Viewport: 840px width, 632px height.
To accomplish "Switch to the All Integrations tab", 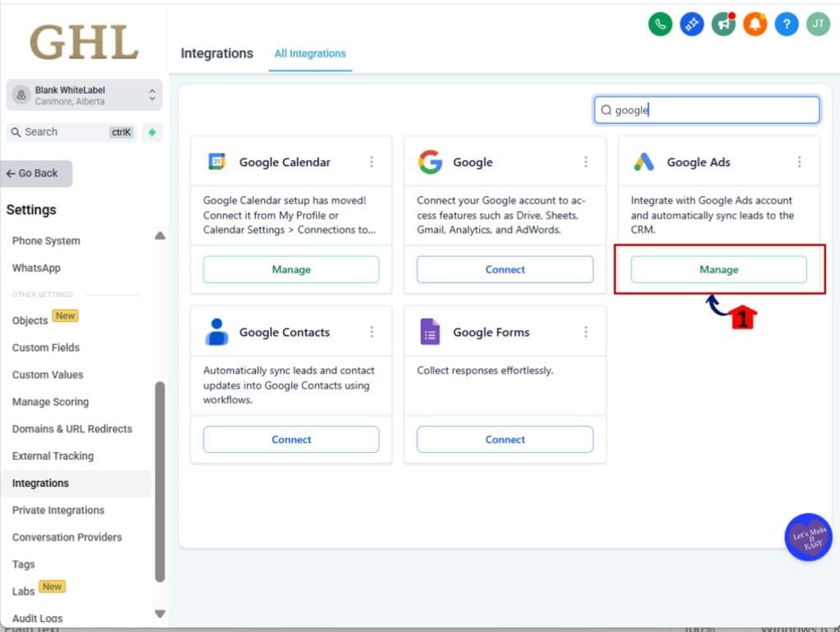I will pos(310,53).
